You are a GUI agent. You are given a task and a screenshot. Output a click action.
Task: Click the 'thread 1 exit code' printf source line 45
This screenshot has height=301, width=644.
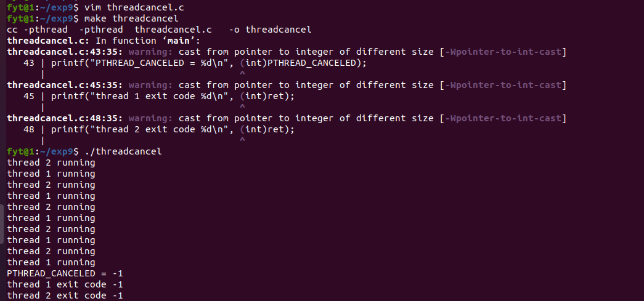173,96
